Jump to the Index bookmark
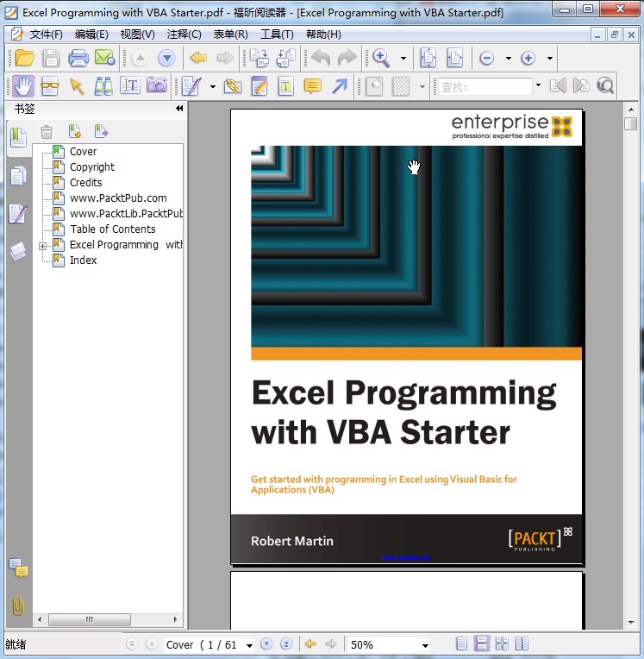Viewport: 644px width, 659px height. (x=83, y=260)
